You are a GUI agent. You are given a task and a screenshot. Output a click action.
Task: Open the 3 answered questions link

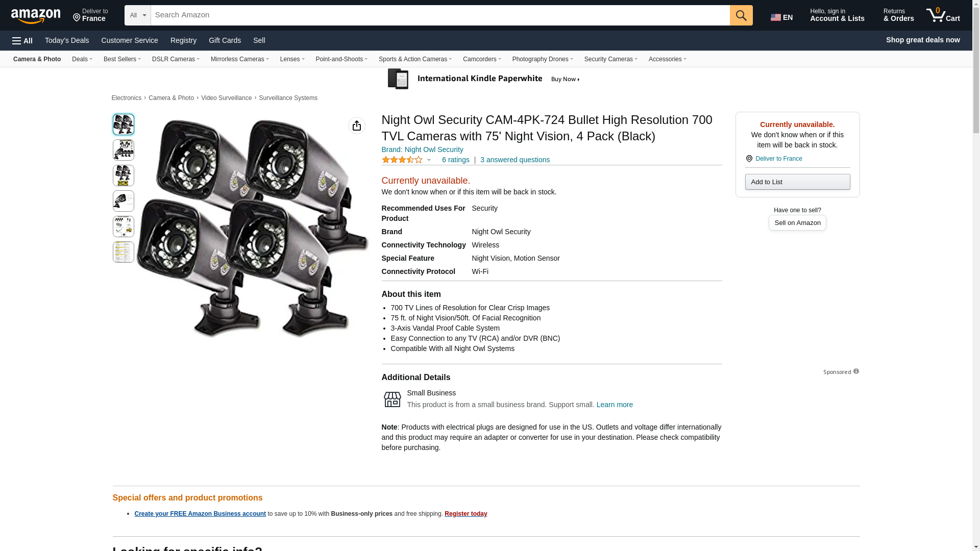(x=514, y=160)
